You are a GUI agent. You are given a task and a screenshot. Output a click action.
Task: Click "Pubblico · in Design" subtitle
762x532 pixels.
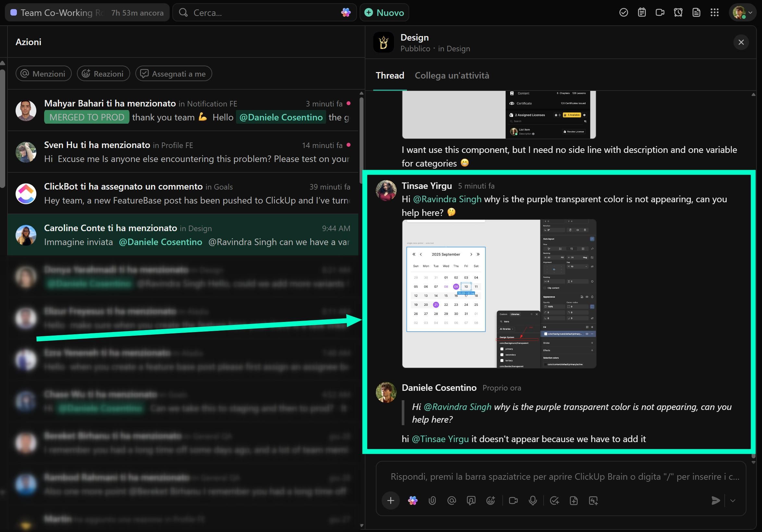click(435, 48)
